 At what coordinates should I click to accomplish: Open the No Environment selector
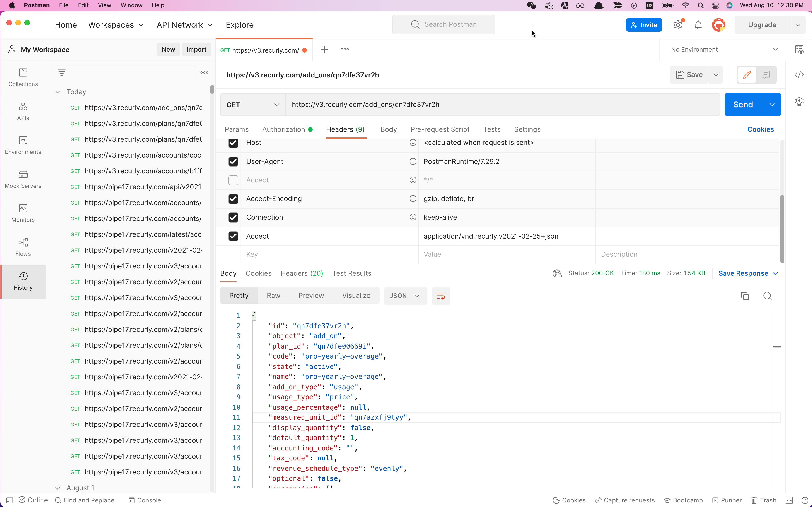click(x=723, y=50)
